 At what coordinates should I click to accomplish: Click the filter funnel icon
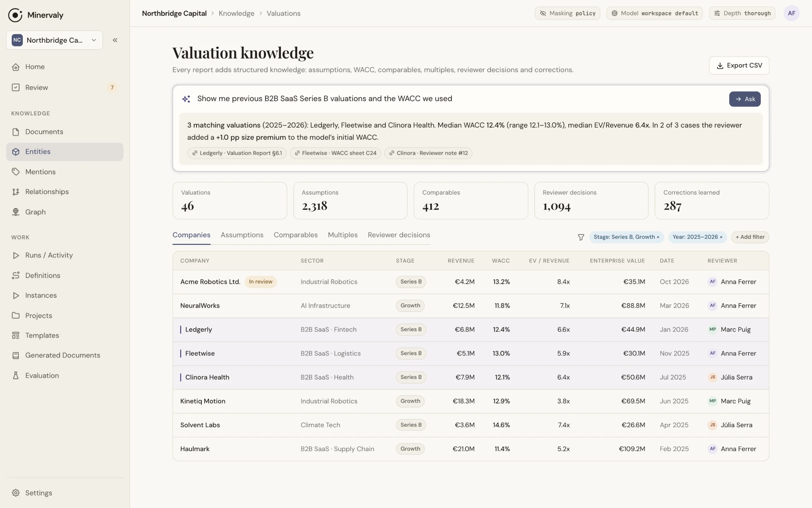point(581,237)
